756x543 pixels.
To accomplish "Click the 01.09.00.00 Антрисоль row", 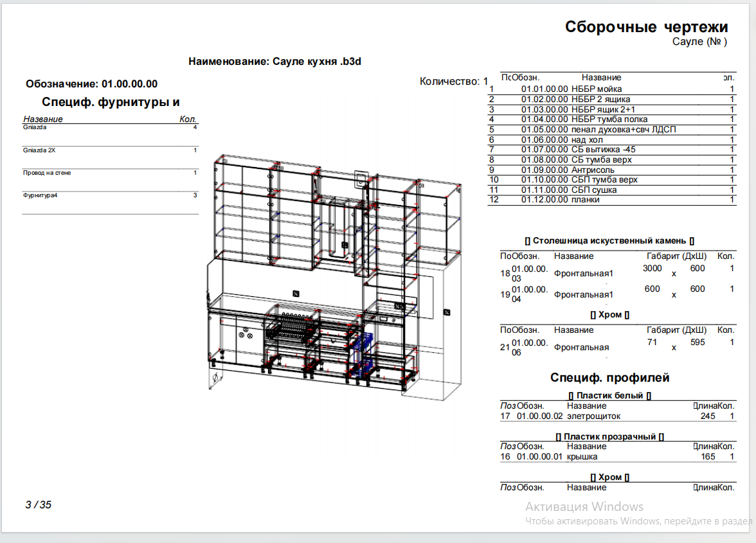I will (612, 170).
